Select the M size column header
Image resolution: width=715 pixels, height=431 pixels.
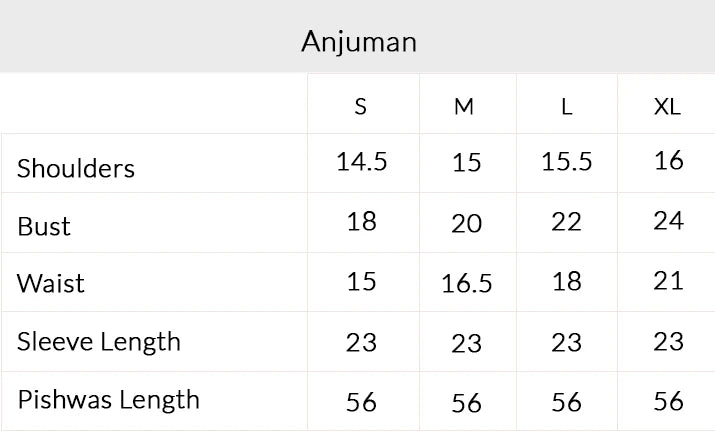coord(464,107)
